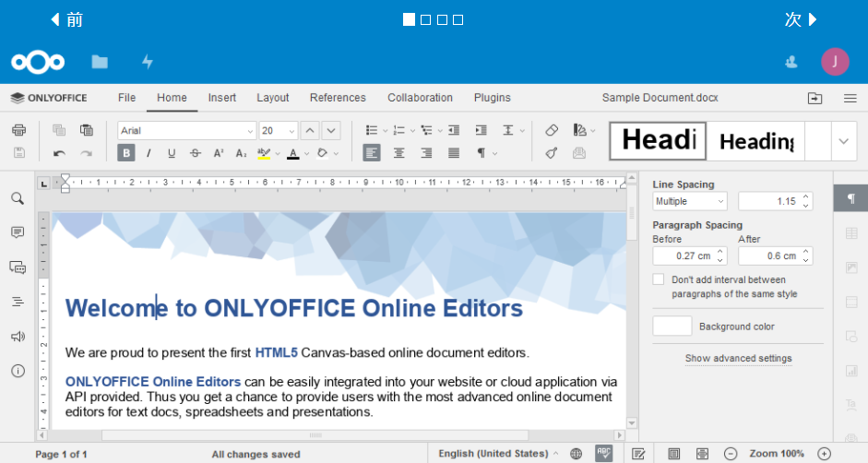Click fit to page icon
The height and width of the screenshot is (463, 868).
pyautogui.click(x=673, y=454)
